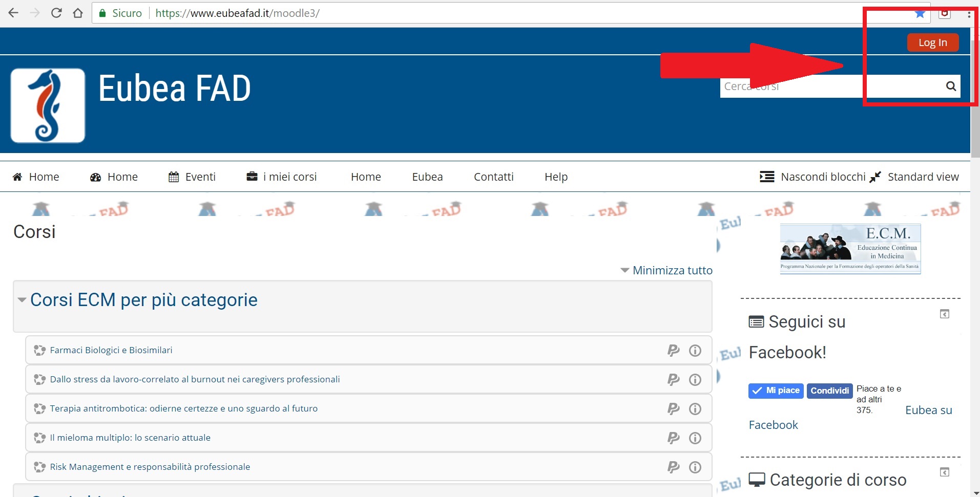
Task: Open the Chrome three-dot menu
Action: tap(969, 14)
